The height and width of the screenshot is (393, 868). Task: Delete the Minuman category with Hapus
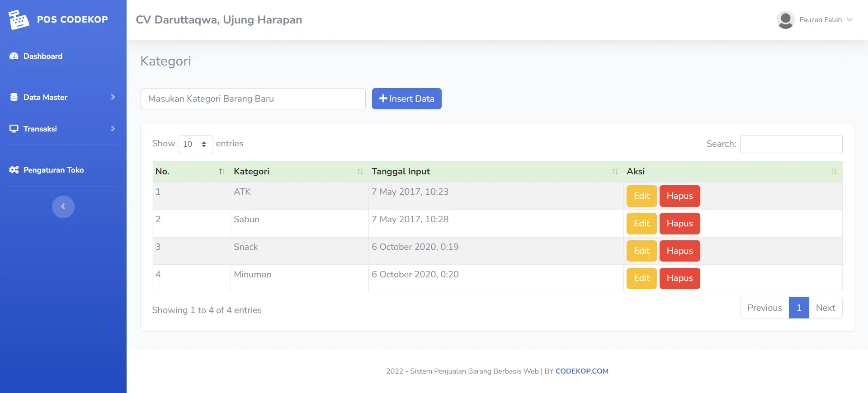tap(679, 278)
